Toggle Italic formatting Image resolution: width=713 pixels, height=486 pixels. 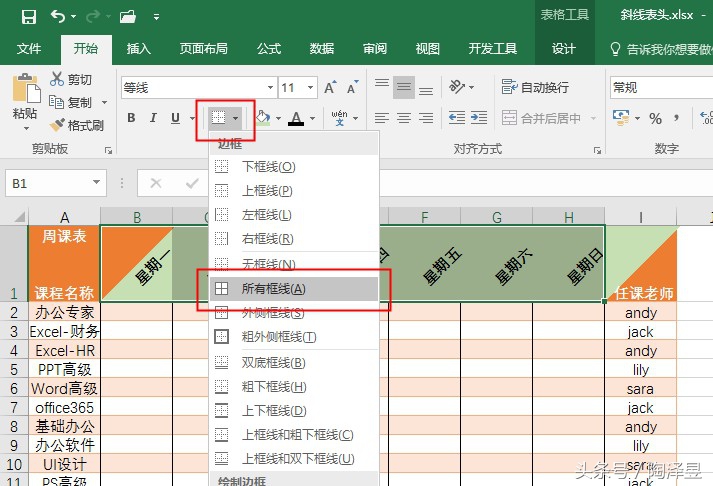[153, 118]
